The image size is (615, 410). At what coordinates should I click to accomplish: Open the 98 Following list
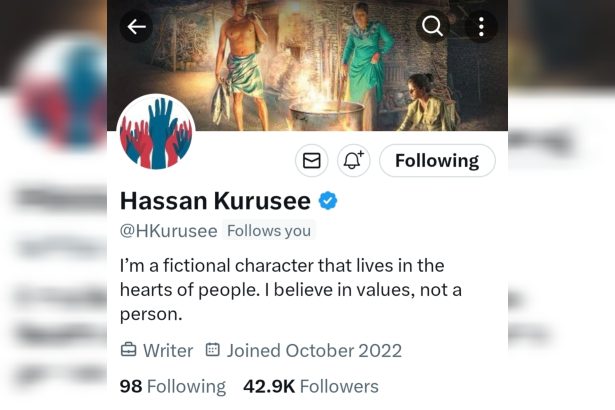click(173, 386)
